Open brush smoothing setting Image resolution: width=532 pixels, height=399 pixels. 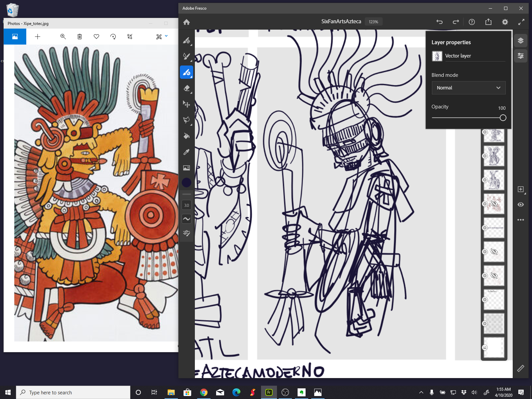click(187, 219)
